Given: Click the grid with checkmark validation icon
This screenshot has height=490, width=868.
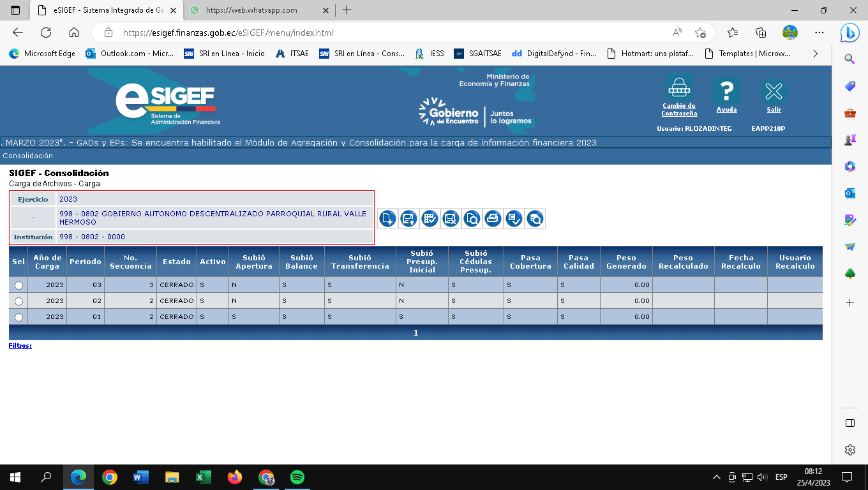Looking at the screenshot, I should (430, 219).
